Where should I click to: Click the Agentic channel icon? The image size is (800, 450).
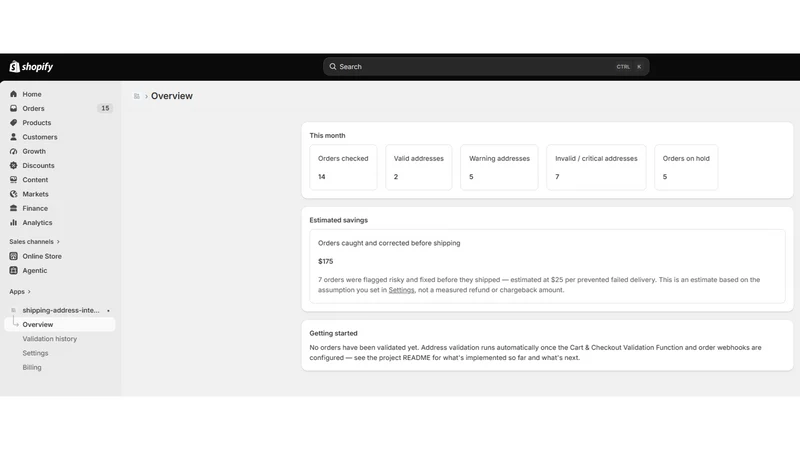tap(13, 270)
